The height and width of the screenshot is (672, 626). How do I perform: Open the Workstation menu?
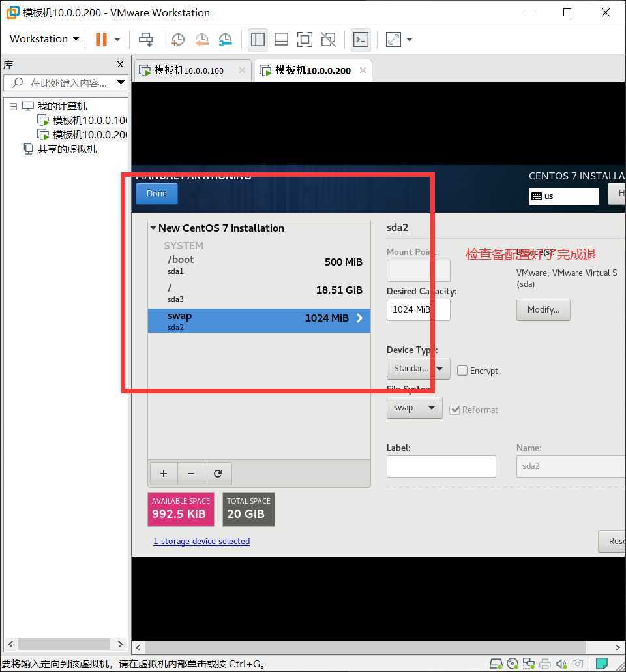[44, 39]
